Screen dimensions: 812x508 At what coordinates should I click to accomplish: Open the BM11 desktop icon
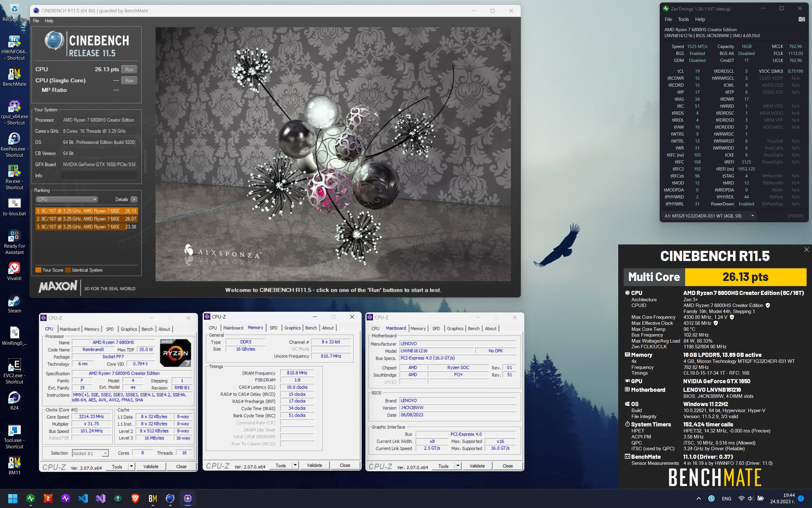[x=14, y=465]
